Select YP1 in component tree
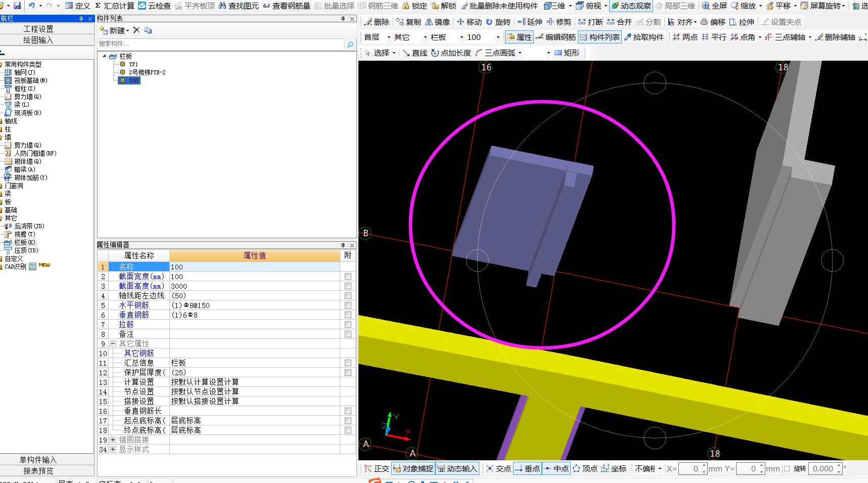Screen dimensions: 868x483 [x=133, y=64]
